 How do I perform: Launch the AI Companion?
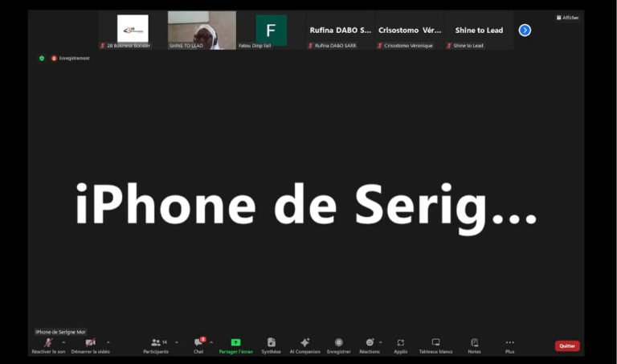pos(304,344)
